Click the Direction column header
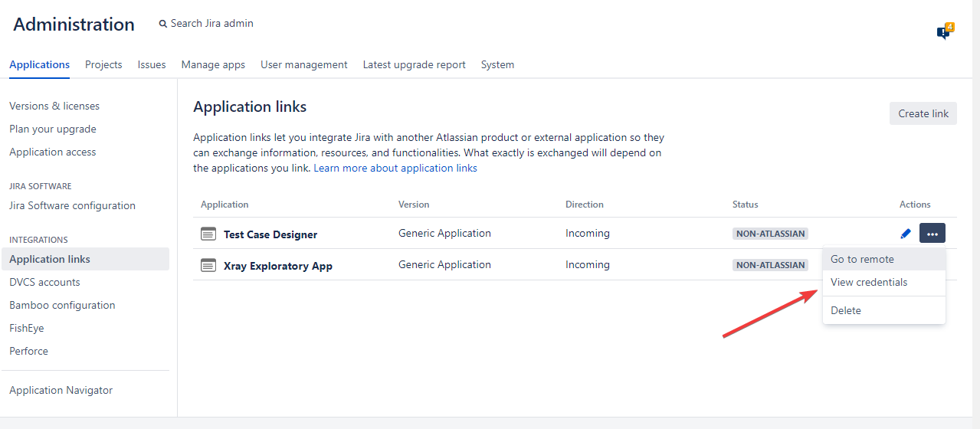Image resolution: width=980 pixels, height=429 pixels. click(x=585, y=205)
